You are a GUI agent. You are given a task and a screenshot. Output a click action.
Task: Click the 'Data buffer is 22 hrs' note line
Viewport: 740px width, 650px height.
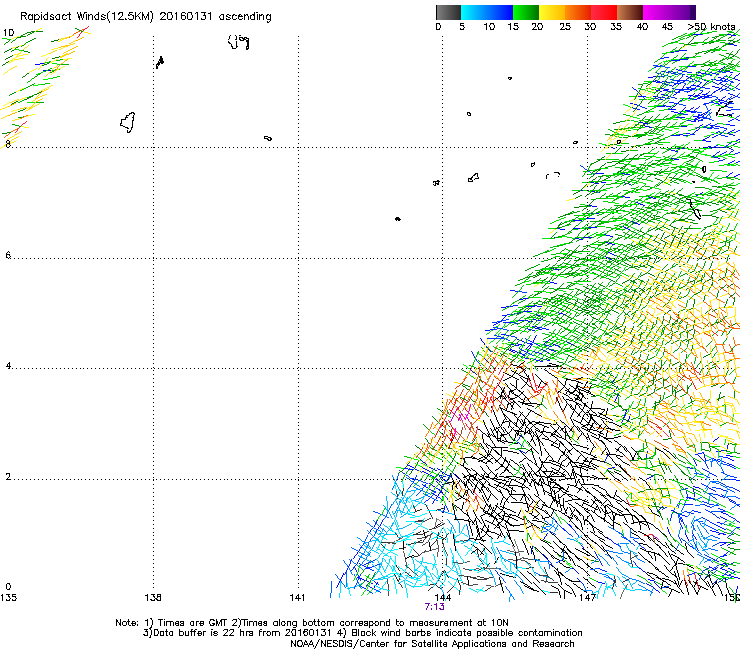362,633
